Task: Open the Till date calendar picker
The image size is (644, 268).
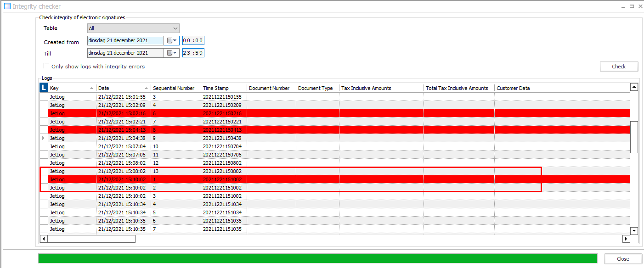Action: click(x=172, y=53)
